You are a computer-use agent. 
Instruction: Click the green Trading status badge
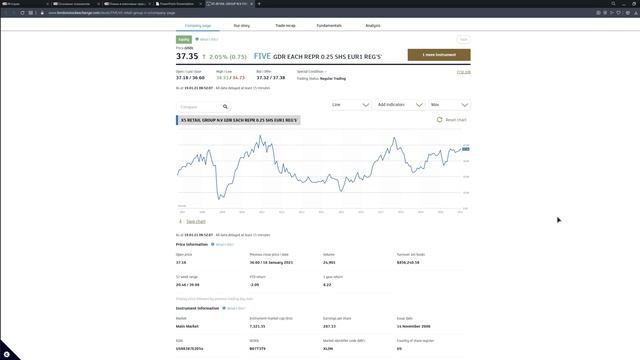(x=184, y=39)
